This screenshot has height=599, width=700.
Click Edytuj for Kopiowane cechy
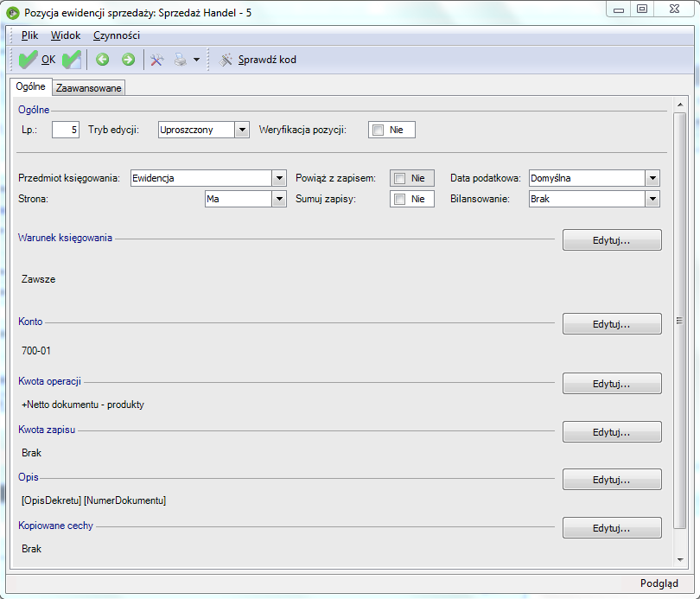point(612,528)
